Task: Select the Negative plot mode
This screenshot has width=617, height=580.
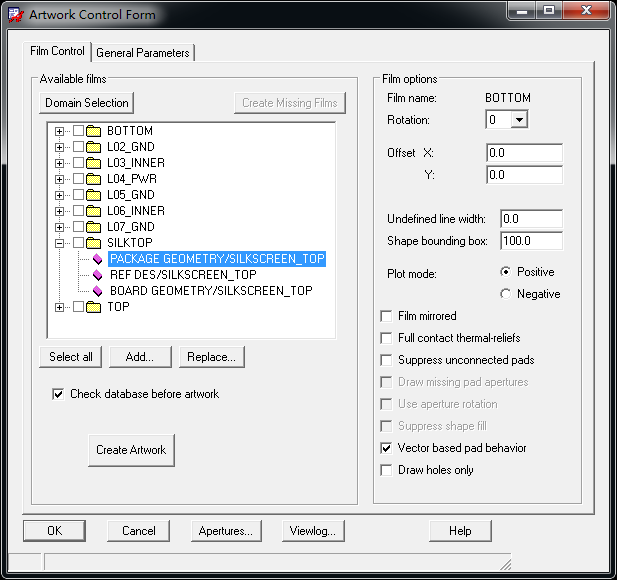Action: [x=505, y=294]
